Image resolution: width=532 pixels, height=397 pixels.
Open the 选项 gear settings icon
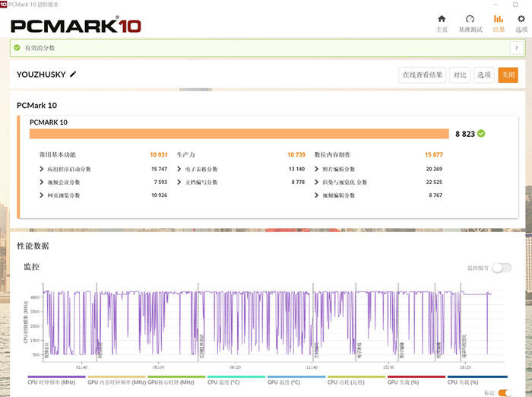(521, 19)
